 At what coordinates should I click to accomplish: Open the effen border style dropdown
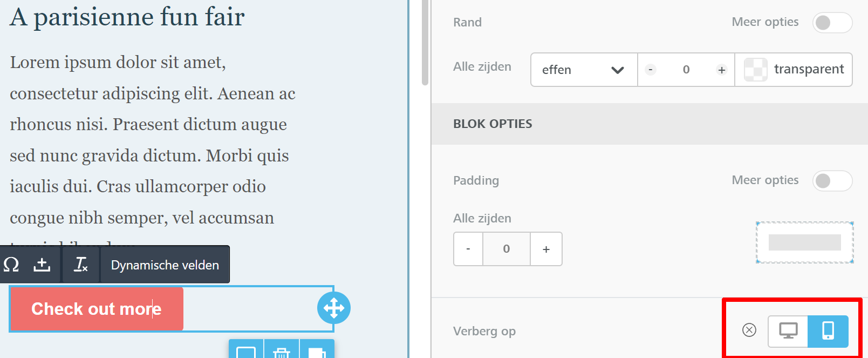click(584, 70)
